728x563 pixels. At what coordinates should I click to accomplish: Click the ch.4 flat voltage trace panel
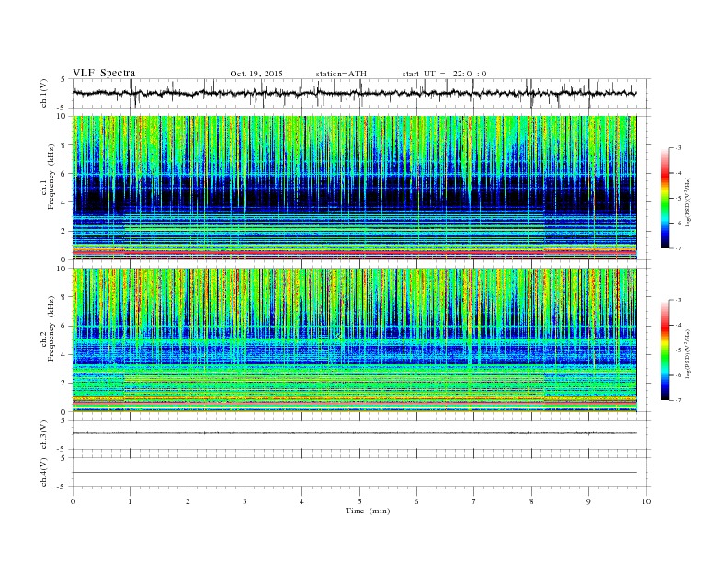point(361,472)
